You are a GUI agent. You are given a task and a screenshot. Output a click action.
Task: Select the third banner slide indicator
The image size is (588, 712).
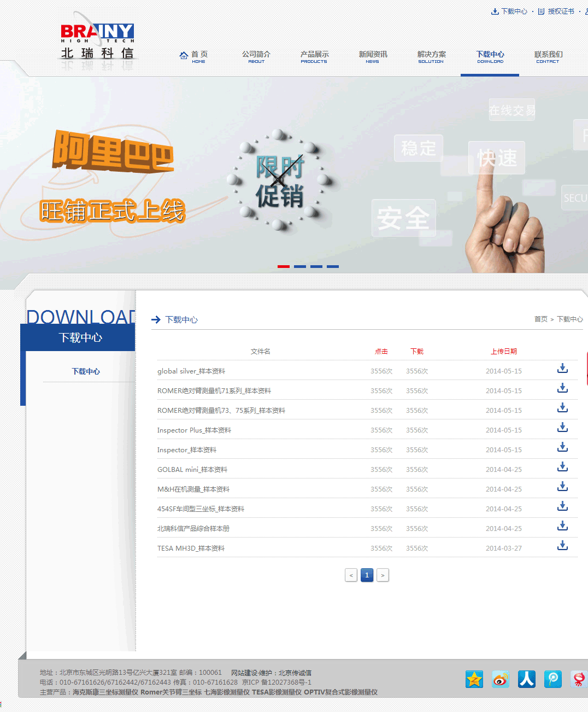coord(316,266)
